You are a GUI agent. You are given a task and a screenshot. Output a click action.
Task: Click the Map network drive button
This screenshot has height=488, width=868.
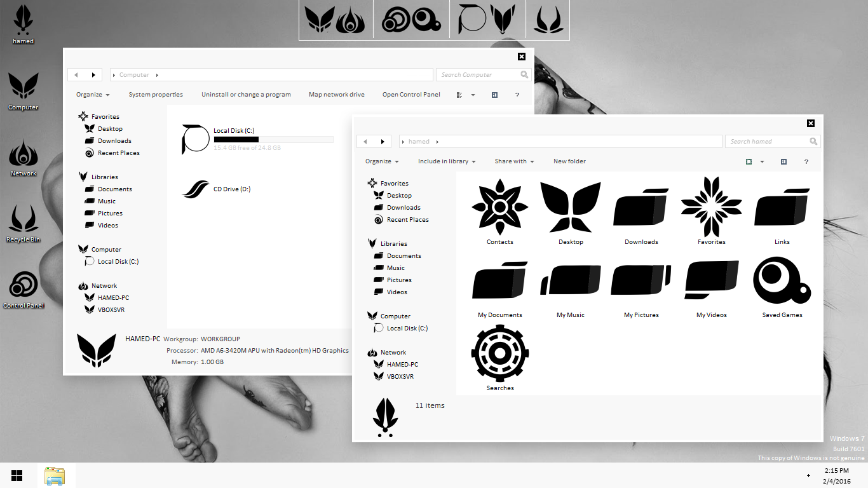coord(337,95)
